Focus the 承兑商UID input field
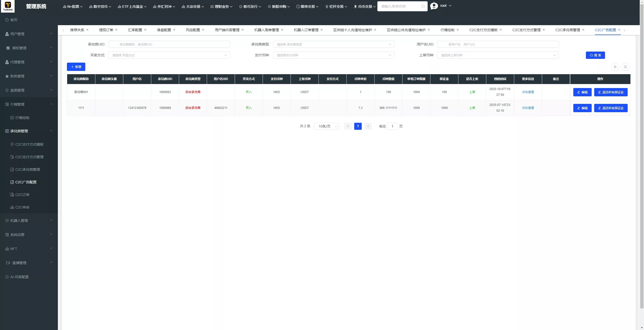The image size is (644, 330). [169, 44]
